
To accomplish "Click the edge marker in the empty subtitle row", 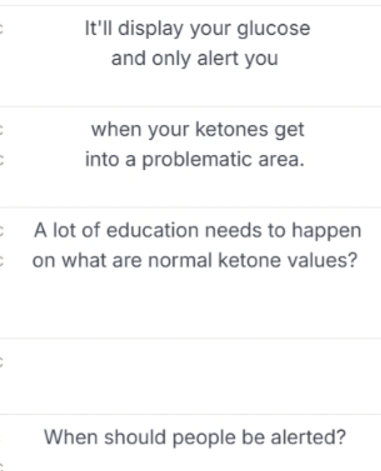I will pyautogui.click(x=1, y=362).
